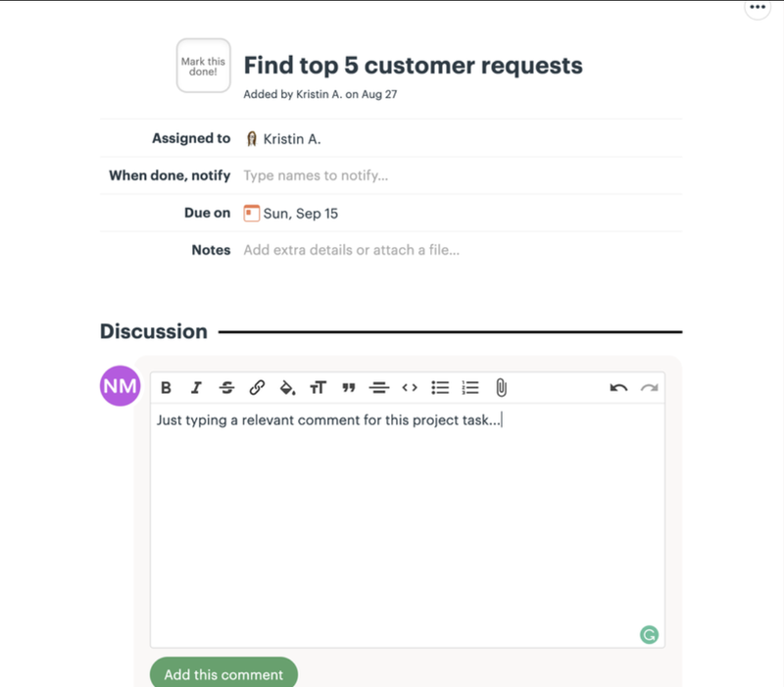Screen dimensions: 784x687
Task: Open the Grammarly icon in the editor
Action: point(649,635)
